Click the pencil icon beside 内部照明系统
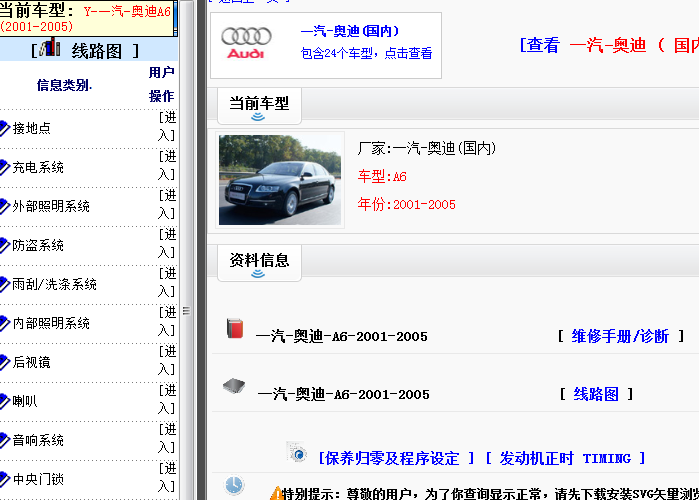The width and height of the screenshot is (699, 500). 4,323
